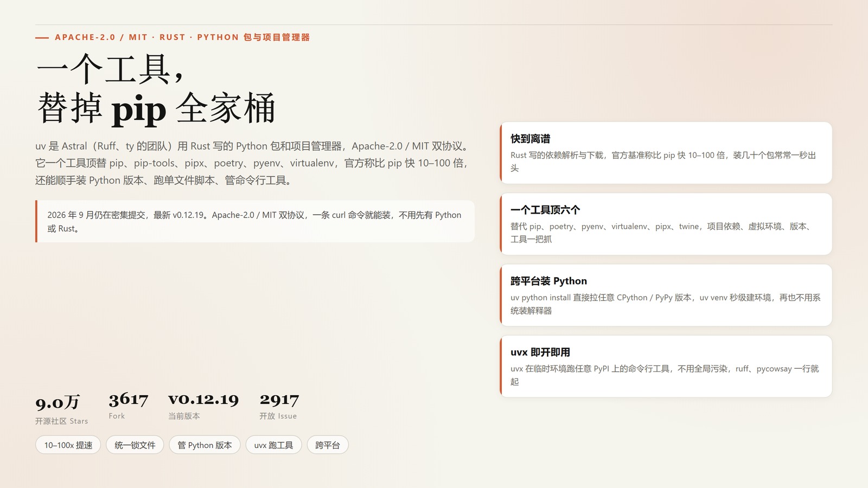
Task: Click the "3617" fork count
Action: [x=128, y=400]
